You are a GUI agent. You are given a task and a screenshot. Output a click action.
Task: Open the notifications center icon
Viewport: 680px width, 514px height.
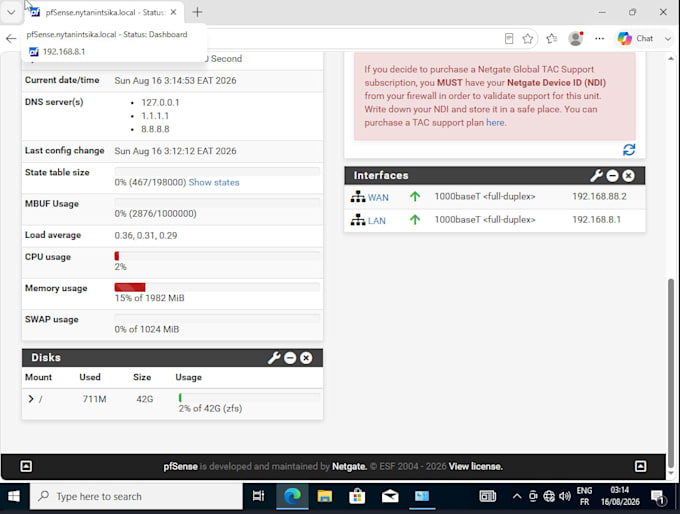point(658,497)
